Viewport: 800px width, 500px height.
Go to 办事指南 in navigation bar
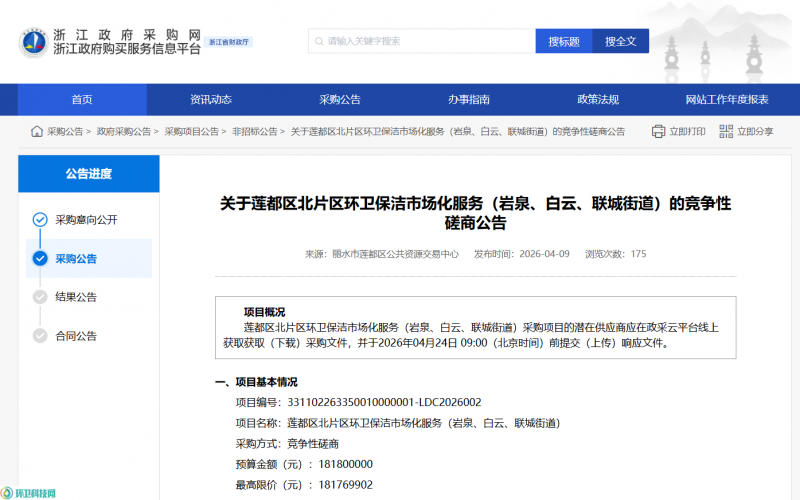(469, 99)
